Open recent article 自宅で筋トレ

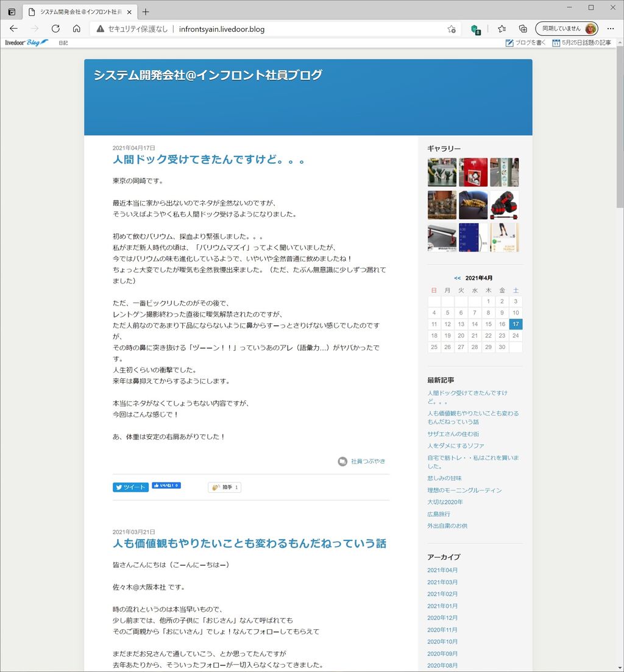pos(473,462)
